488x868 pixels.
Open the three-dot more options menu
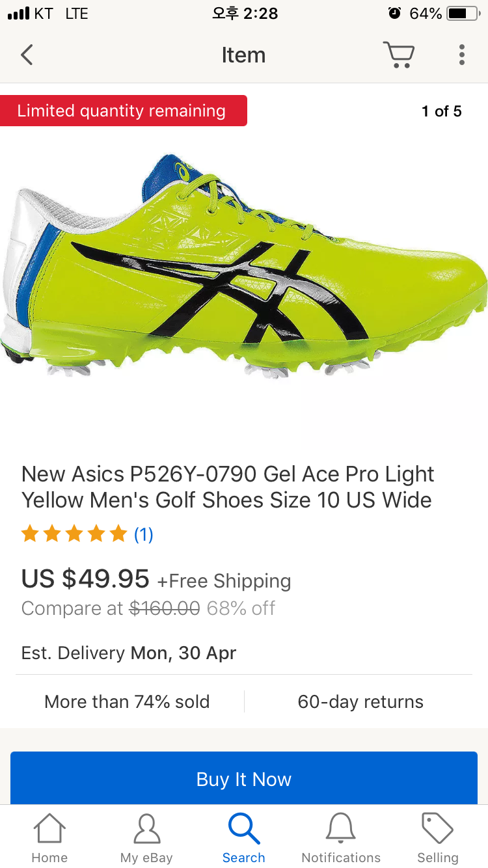461,55
